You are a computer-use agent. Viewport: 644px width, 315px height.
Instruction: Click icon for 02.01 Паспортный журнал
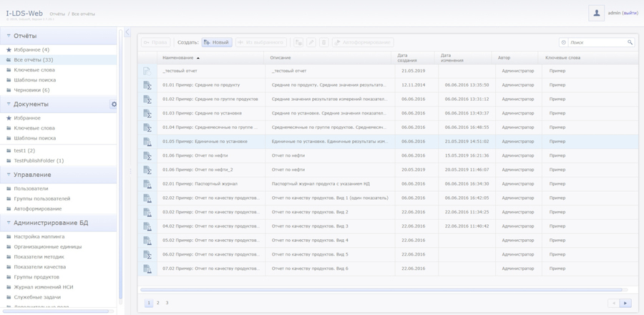point(147,183)
